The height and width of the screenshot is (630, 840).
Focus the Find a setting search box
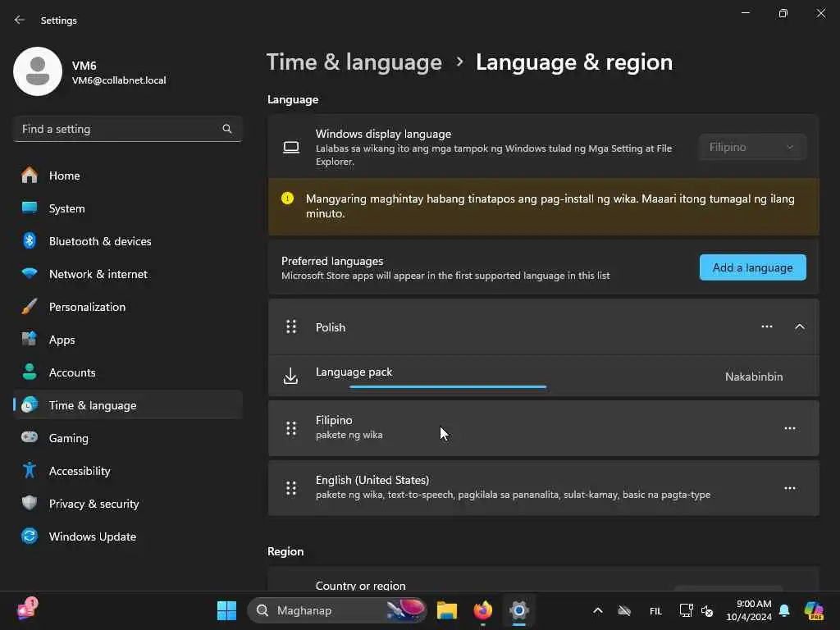(x=127, y=129)
